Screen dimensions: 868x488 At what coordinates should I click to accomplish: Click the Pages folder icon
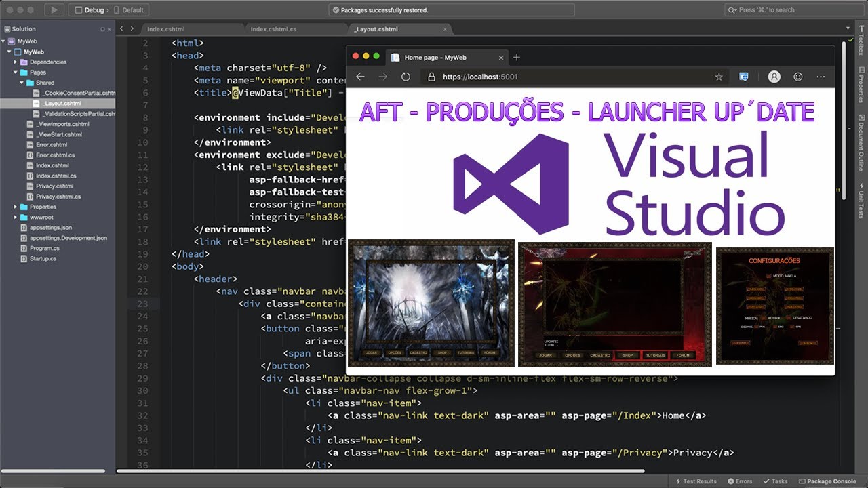24,73
